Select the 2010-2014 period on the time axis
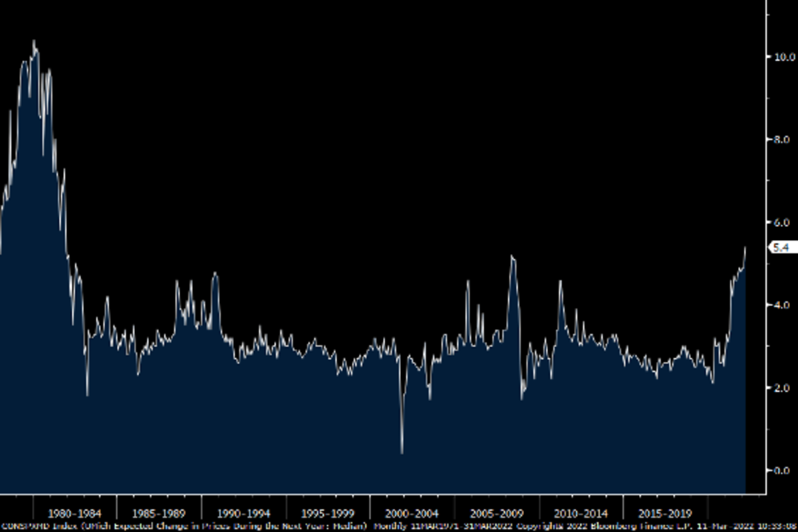 (581, 513)
